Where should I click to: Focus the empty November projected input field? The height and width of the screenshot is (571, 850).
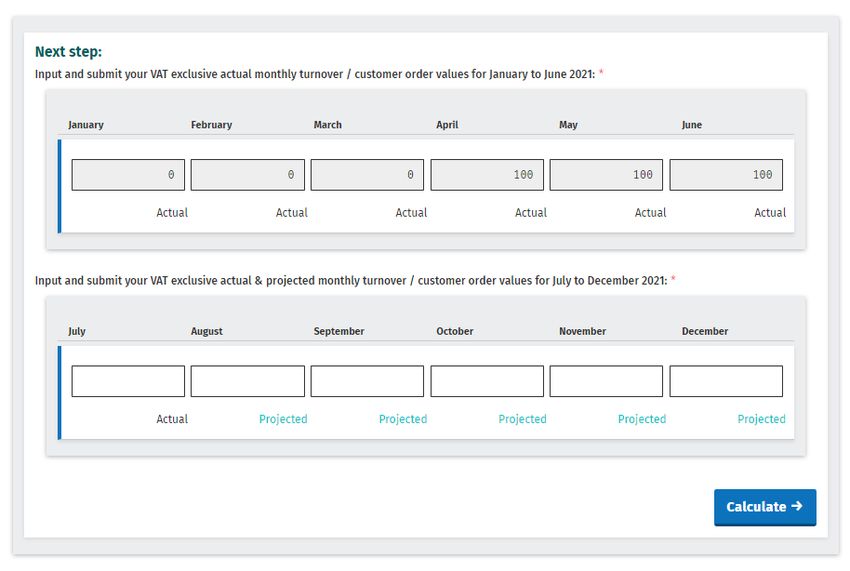[x=606, y=381]
